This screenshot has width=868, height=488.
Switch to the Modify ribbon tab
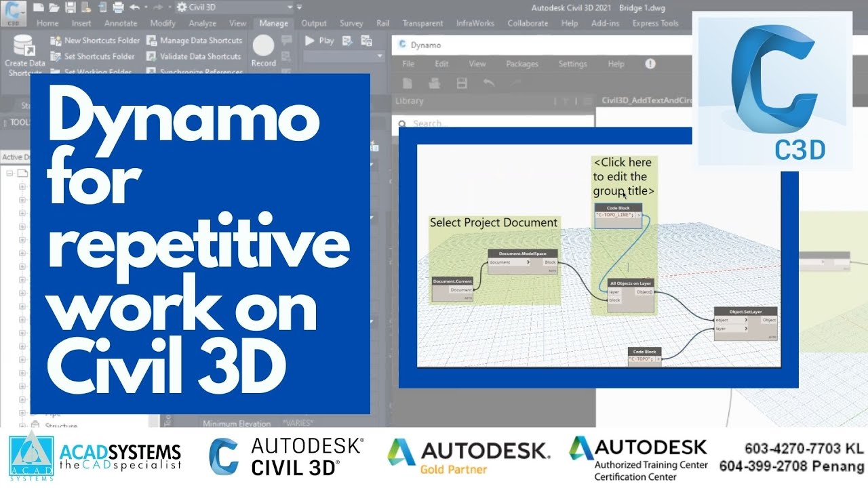click(x=163, y=23)
